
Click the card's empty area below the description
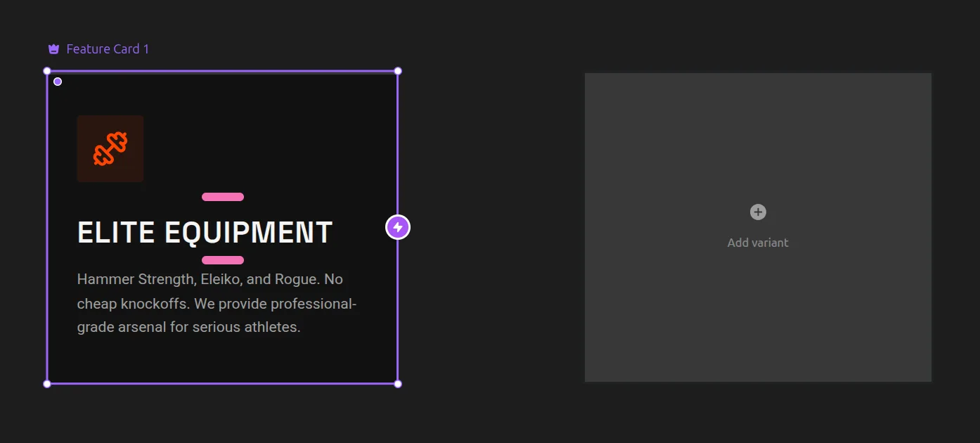[x=222, y=360]
